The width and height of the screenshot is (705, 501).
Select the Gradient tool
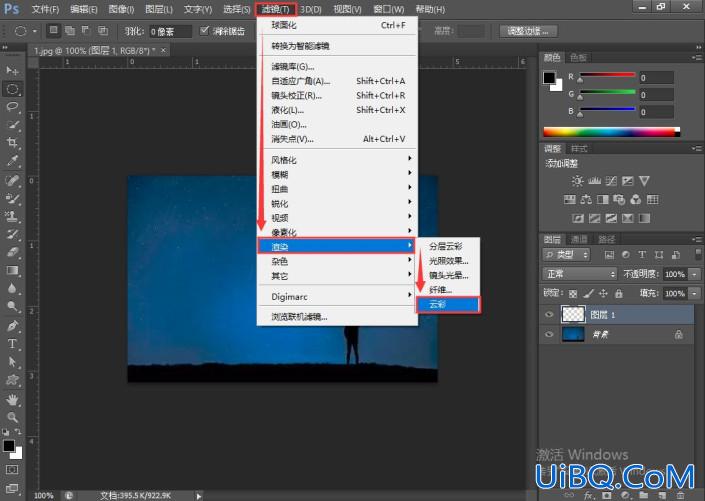[12, 270]
